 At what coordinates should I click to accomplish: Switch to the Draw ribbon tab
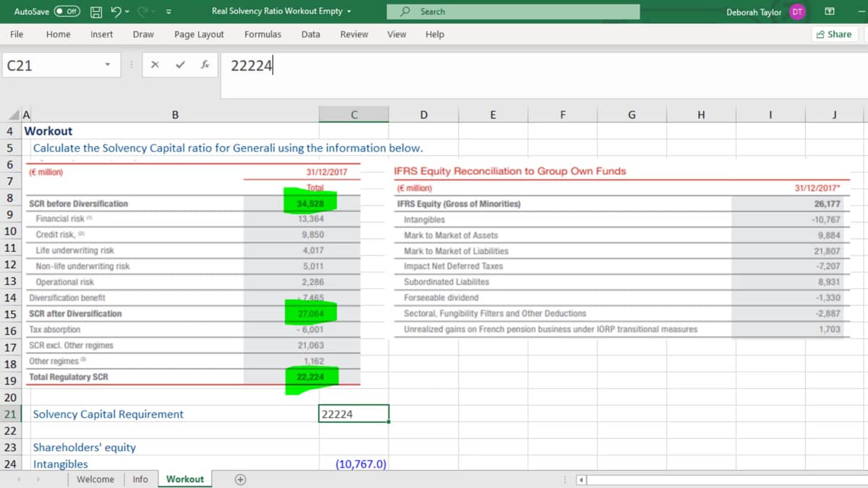[x=143, y=34]
